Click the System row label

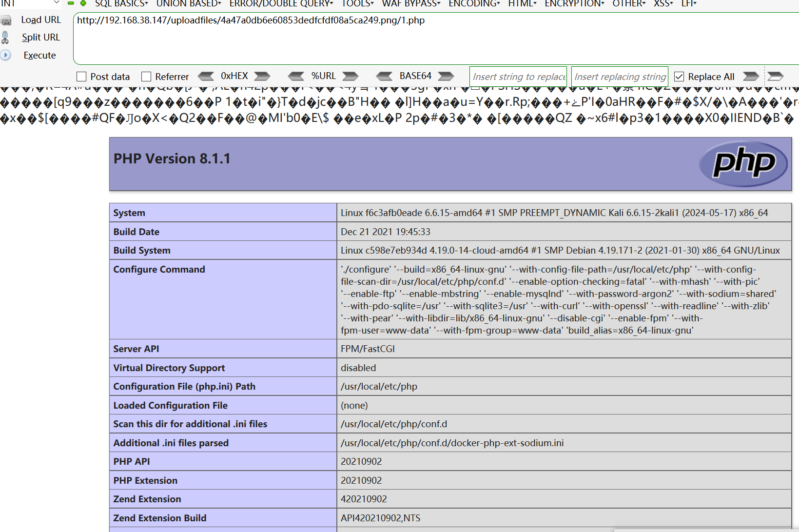pyautogui.click(x=129, y=213)
